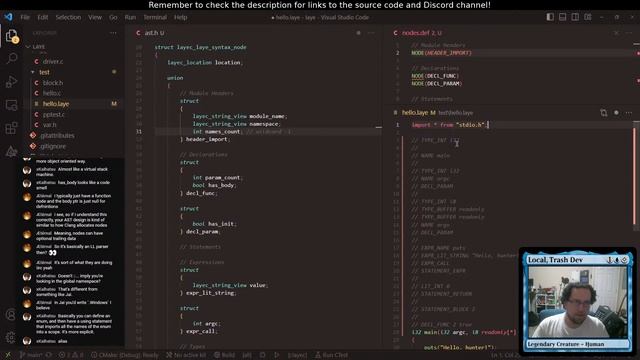This screenshot has width=640, height=360.
Task: Click the debug bug icon in status bar
Action: (x=262, y=355)
